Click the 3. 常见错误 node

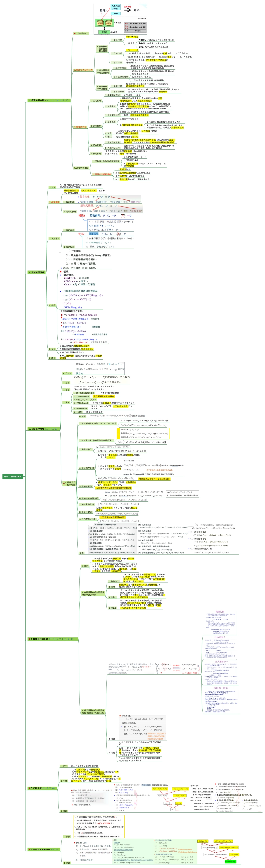54,238
